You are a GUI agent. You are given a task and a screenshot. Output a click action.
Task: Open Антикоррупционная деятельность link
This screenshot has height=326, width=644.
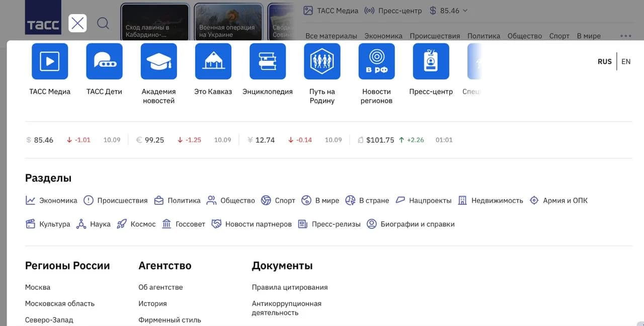pyautogui.click(x=286, y=308)
